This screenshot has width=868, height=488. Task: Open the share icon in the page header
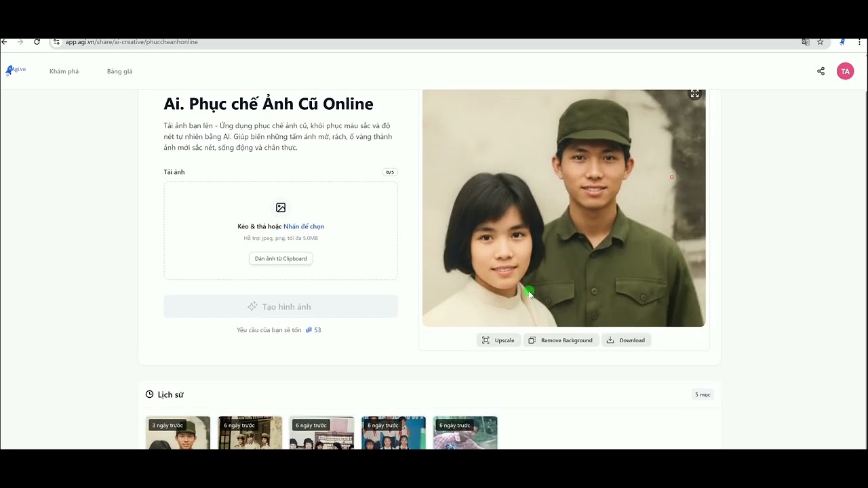point(821,70)
